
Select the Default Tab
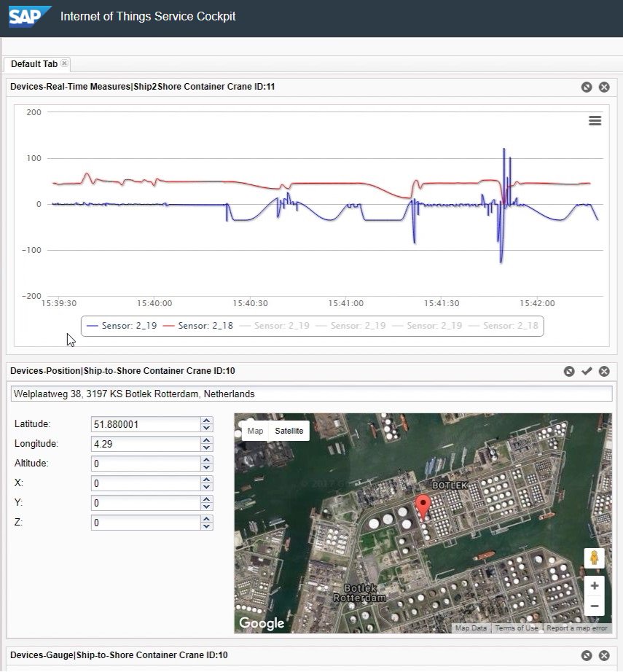point(34,64)
